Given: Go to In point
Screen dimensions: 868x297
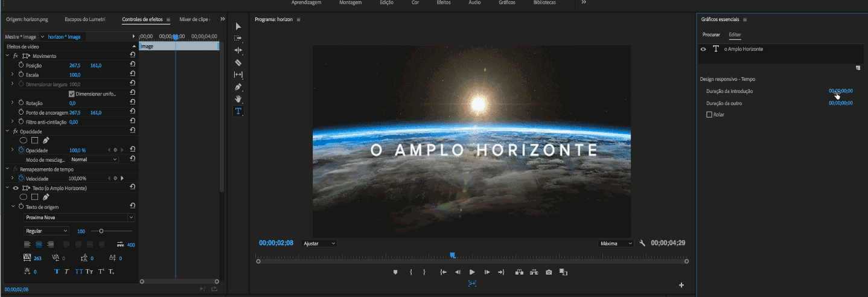Looking at the screenshot, I should [443, 272].
